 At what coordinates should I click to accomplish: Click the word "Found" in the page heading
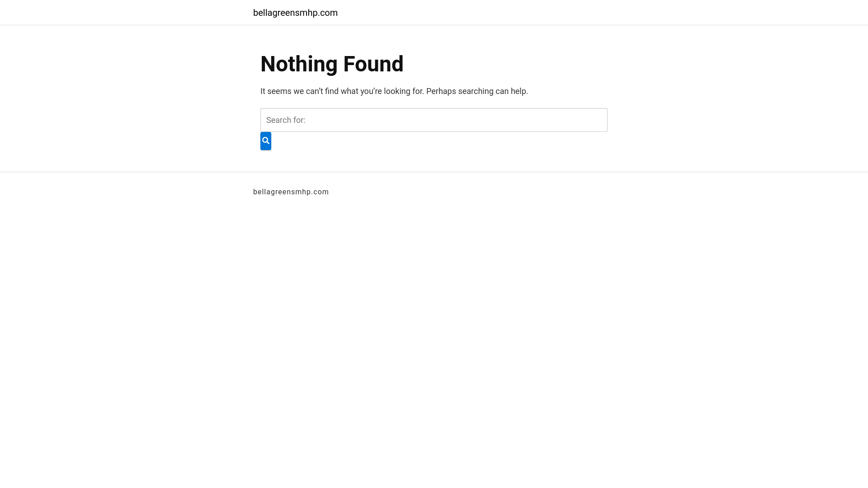pyautogui.click(x=373, y=64)
